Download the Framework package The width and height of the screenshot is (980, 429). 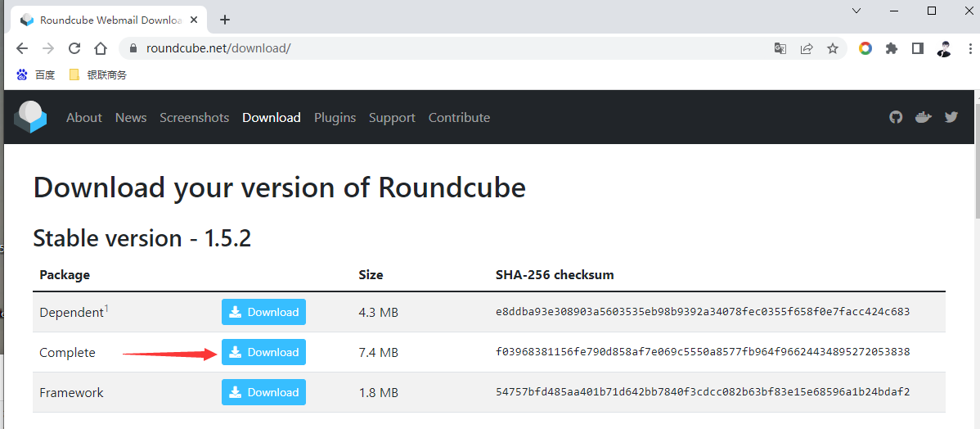click(263, 392)
